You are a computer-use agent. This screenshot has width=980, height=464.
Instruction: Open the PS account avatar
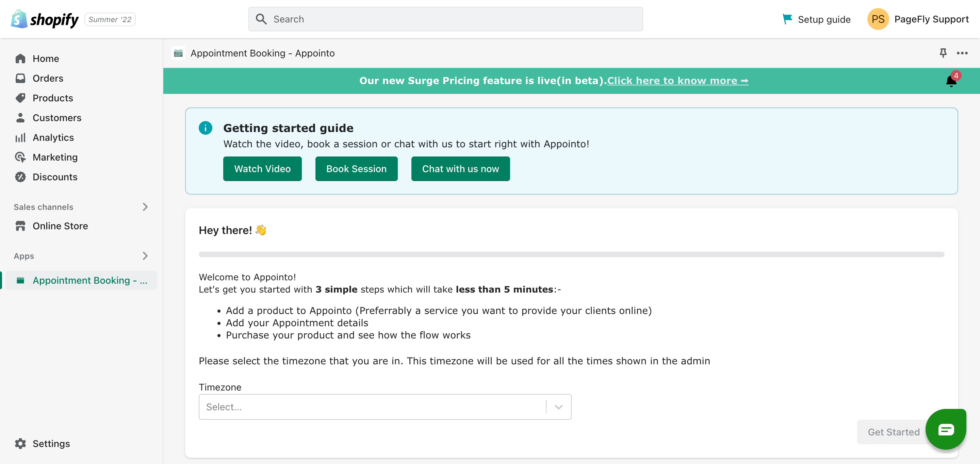(x=878, y=19)
